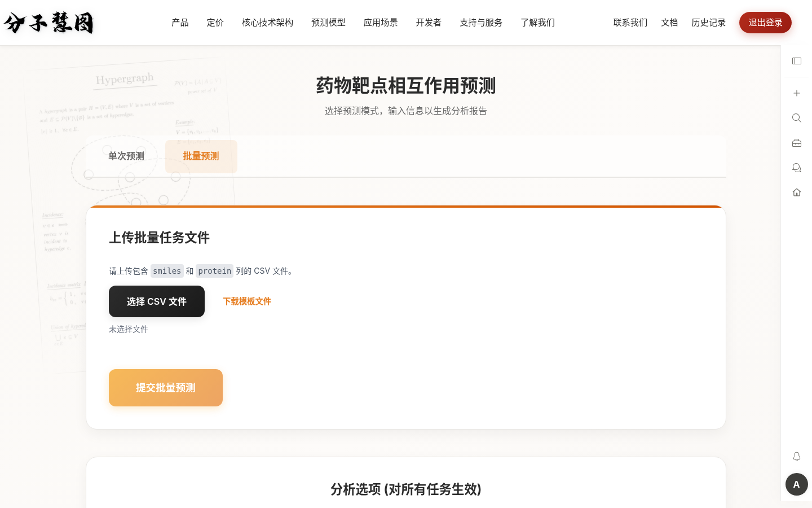The height and width of the screenshot is (508, 812).
Task: Click the 上传批量任务文件 heading
Action: point(159,238)
